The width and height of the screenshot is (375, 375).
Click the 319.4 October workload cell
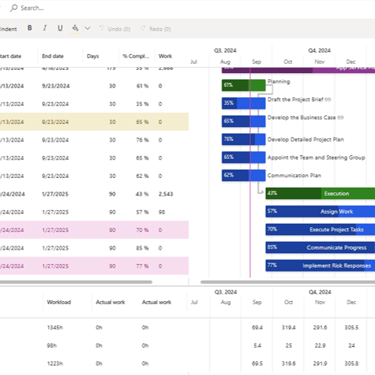click(289, 328)
